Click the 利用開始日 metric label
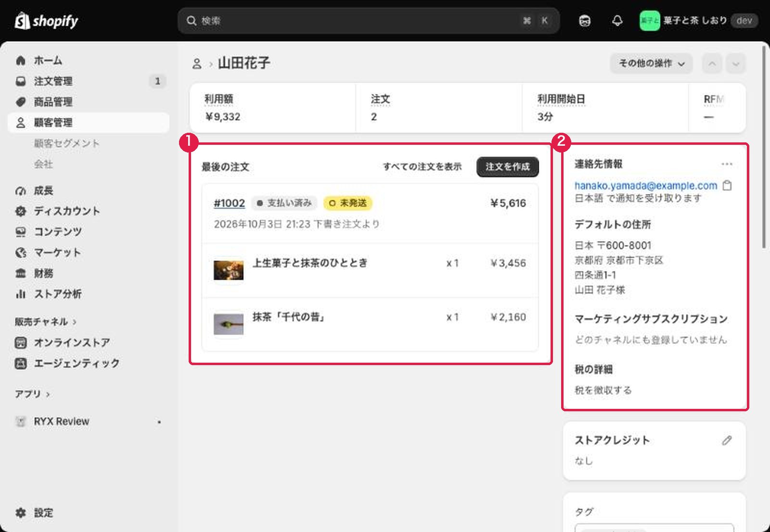Screen dimensions: 770x532 pyautogui.click(x=561, y=99)
